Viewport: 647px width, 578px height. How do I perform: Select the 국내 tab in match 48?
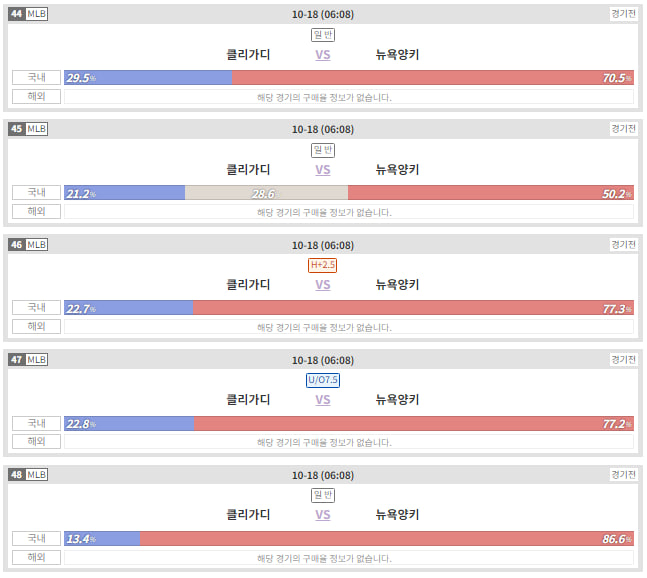pos(36,538)
